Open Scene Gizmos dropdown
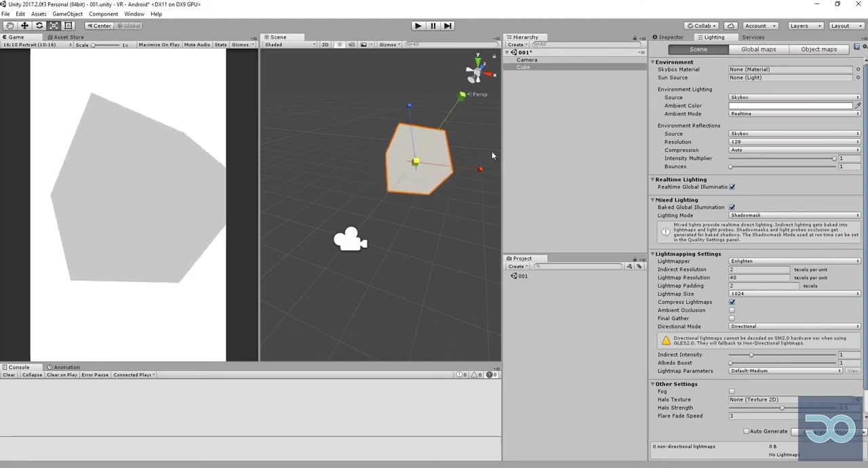Screen dimensions: 868x468 [x=389, y=45]
